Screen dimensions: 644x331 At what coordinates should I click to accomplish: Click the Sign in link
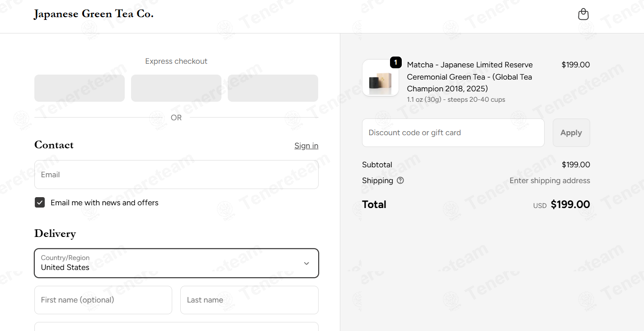click(x=306, y=146)
